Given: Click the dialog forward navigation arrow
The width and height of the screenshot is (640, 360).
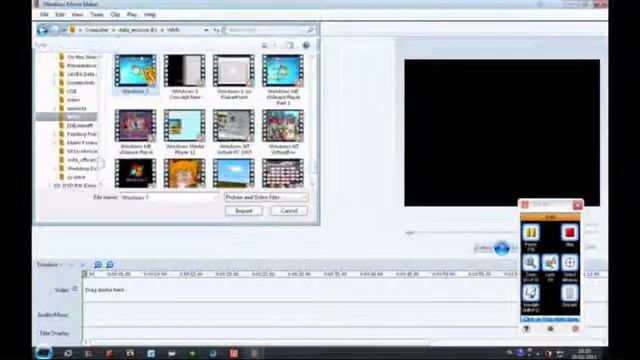Looking at the screenshot, I should click(54, 30).
